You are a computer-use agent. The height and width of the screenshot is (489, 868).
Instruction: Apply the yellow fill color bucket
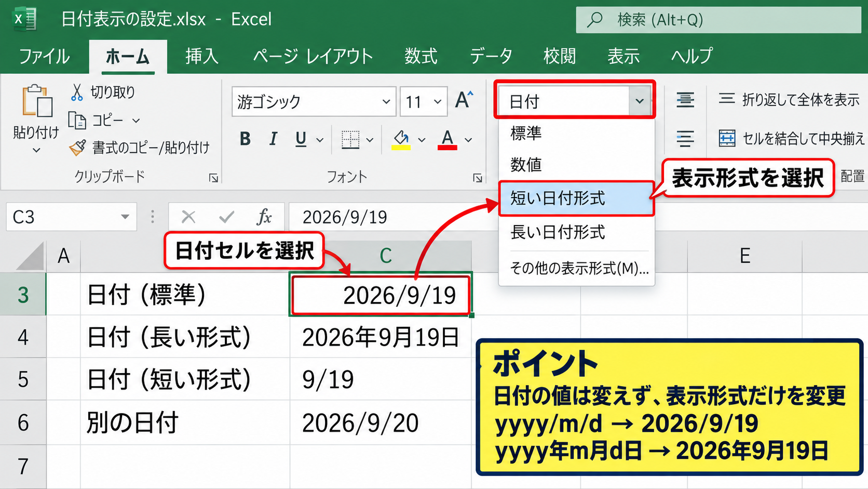click(401, 140)
